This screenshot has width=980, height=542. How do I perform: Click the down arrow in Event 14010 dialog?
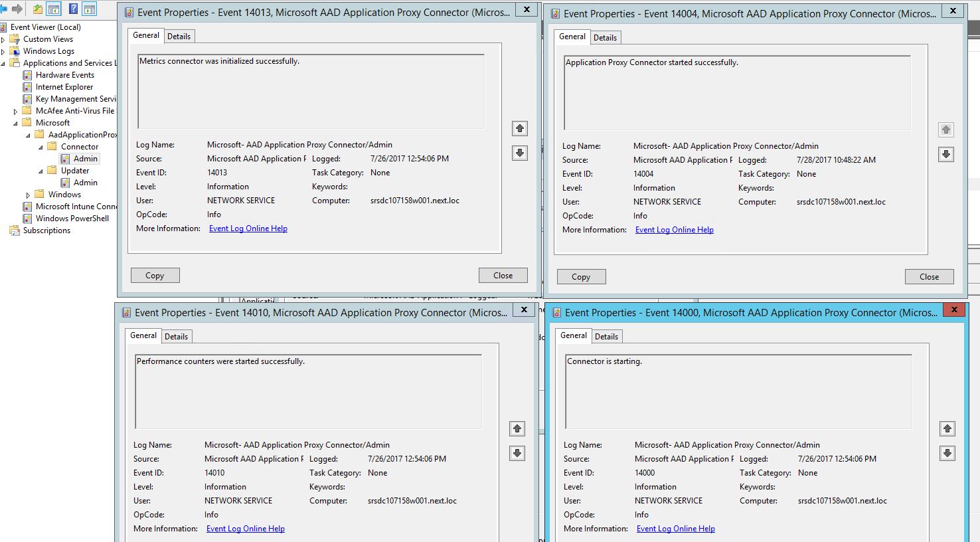[517, 453]
